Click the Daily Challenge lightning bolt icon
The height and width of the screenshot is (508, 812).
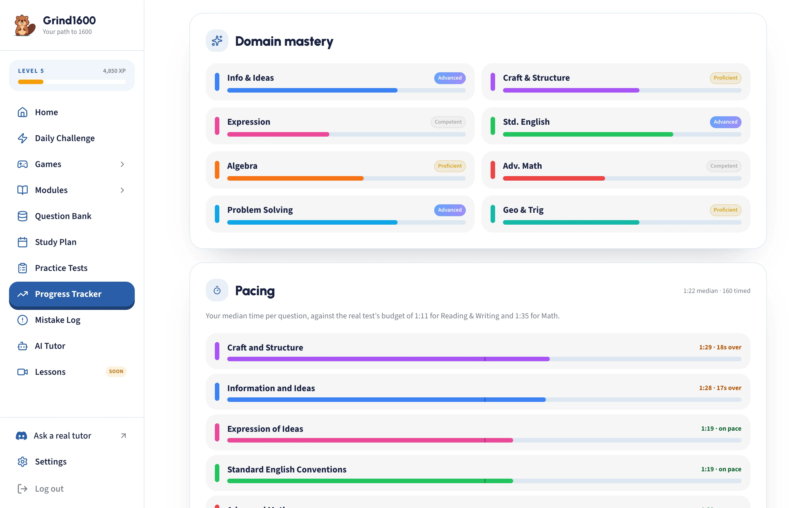tap(23, 138)
